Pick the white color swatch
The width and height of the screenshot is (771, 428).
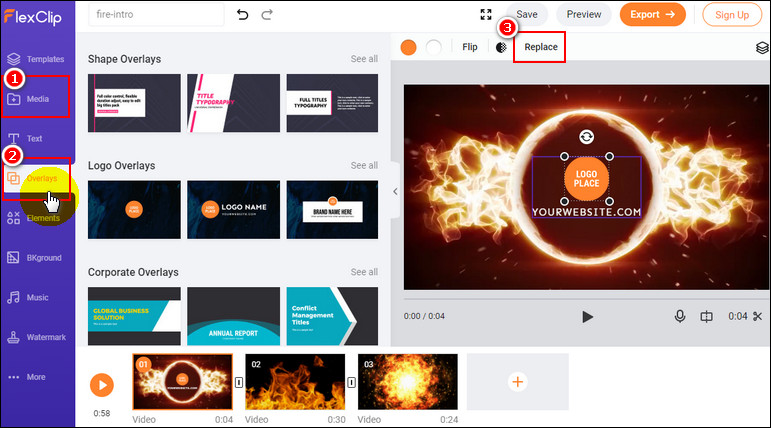(433, 48)
